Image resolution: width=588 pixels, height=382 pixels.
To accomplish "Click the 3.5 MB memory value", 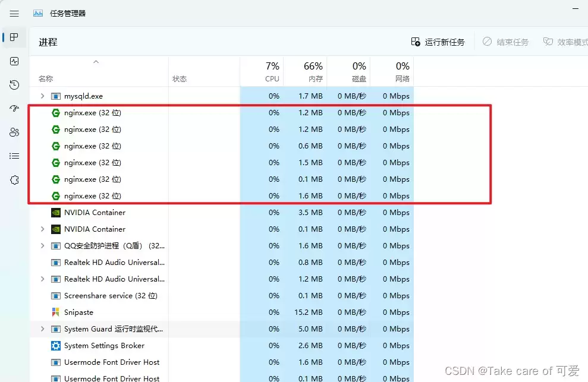I will pyautogui.click(x=310, y=213).
